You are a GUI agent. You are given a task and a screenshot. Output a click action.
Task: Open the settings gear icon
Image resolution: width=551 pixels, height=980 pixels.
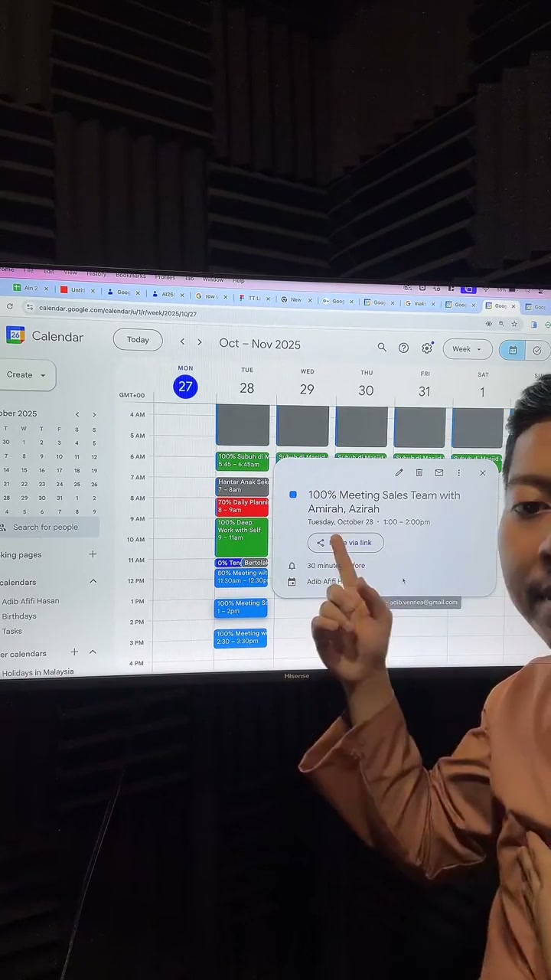pos(427,348)
